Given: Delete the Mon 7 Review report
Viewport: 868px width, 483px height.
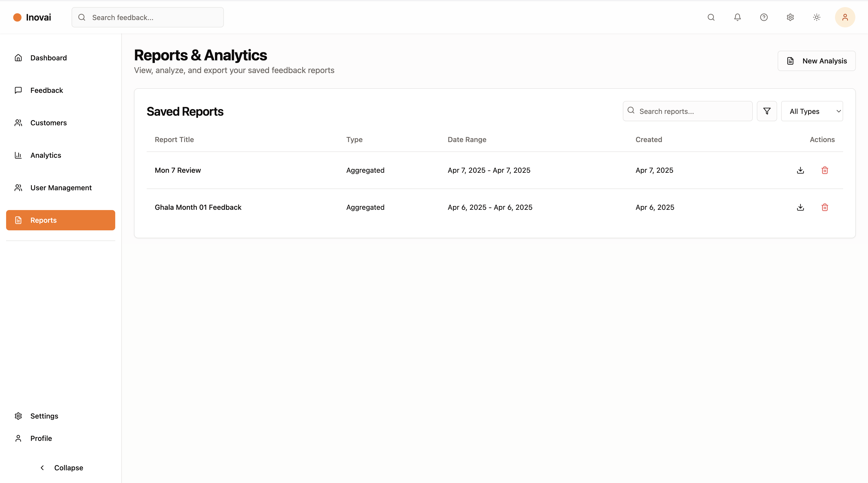Looking at the screenshot, I should (x=825, y=170).
